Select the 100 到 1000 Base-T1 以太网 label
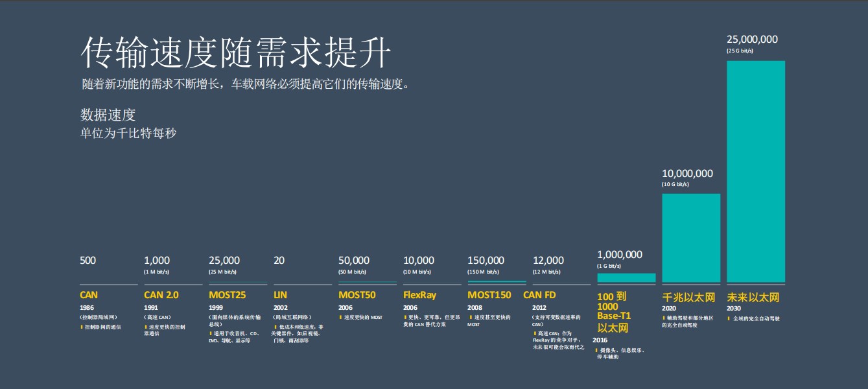The height and width of the screenshot is (389, 868). pyautogui.click(x=613, y=312)
